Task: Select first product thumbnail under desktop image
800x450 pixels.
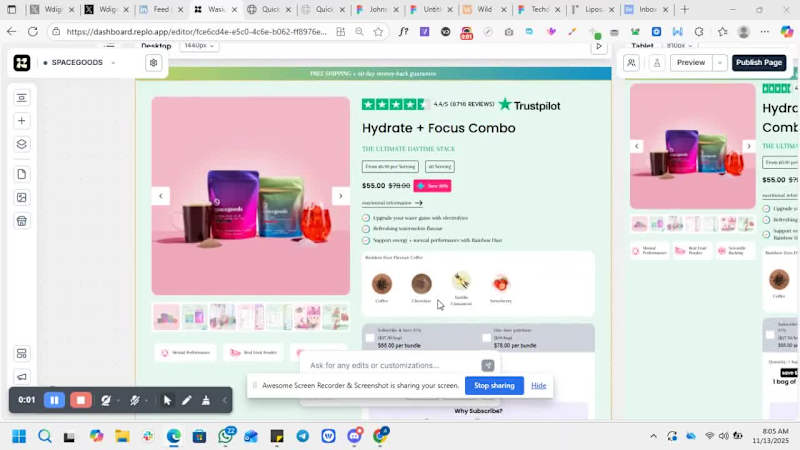Action: coord(166,317)
